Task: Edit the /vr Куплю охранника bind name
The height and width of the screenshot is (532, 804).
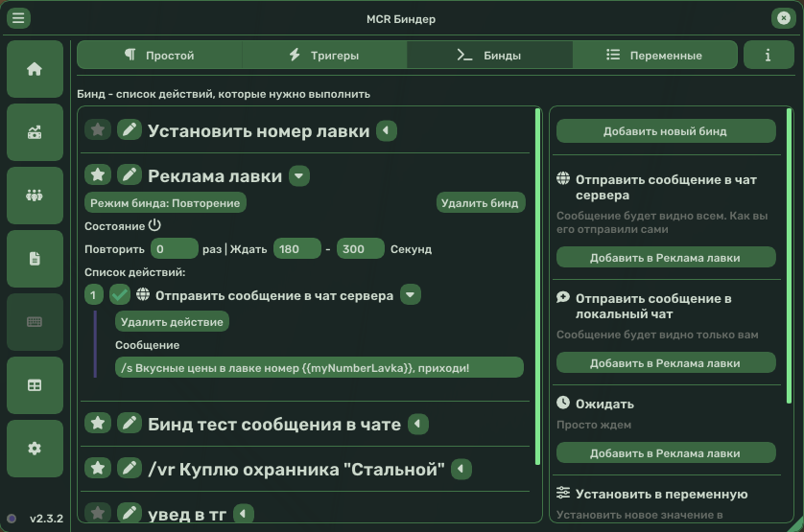Action: 130,468
